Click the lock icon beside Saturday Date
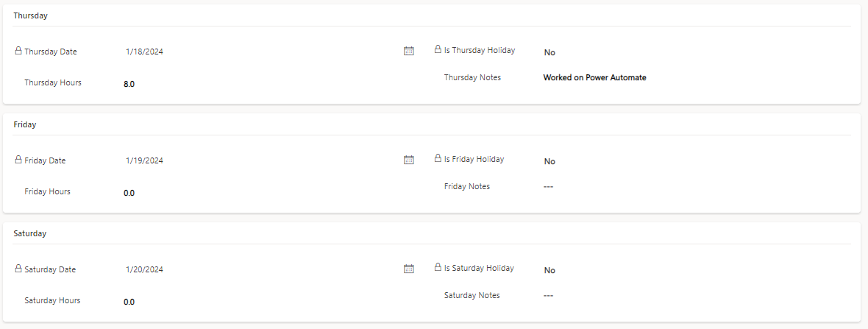Viewport: 868px width, 329px height. (x=18, y=269)
